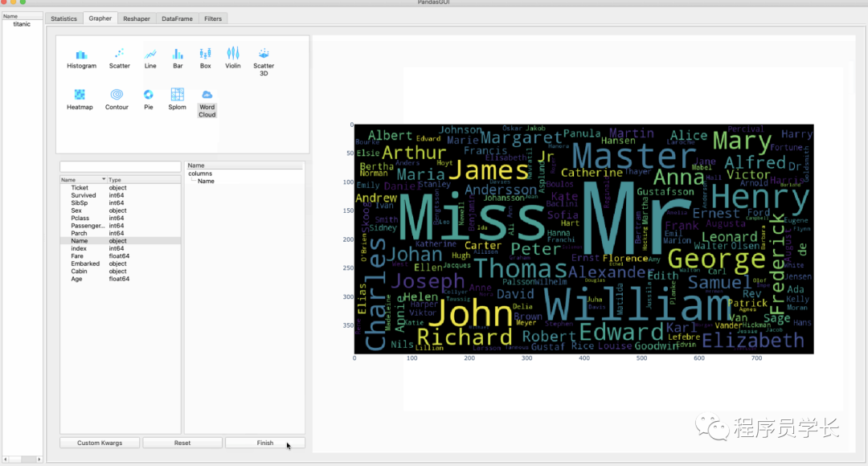The height and width of the screenshot is (466, 868).
Task: Open the Statistics tab
Action: pos(63,18)
